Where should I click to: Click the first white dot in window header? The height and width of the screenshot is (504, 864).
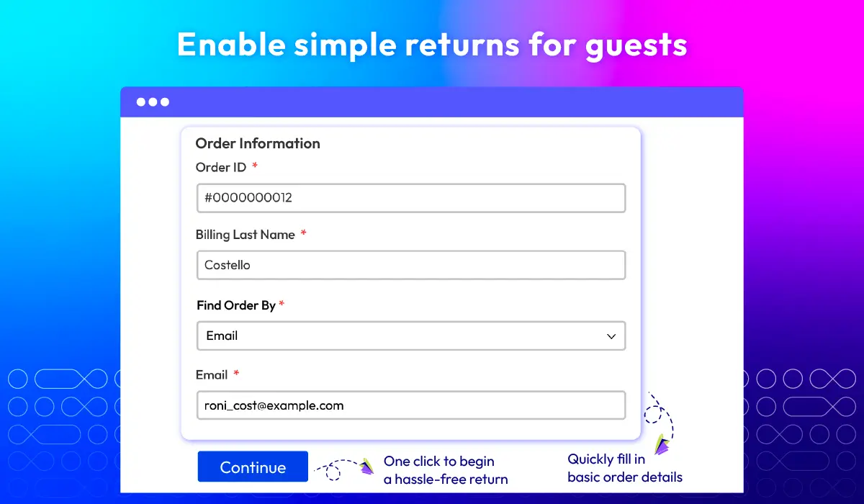tap(142, 102)
